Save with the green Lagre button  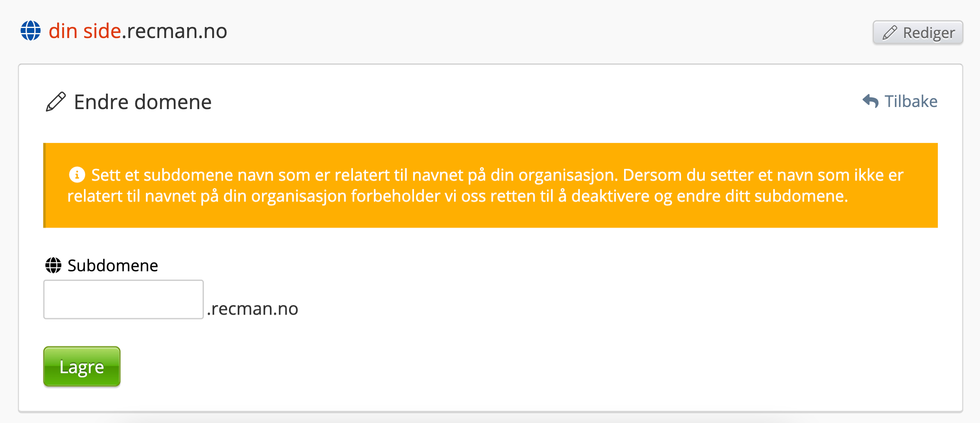(x=82, y=367)
